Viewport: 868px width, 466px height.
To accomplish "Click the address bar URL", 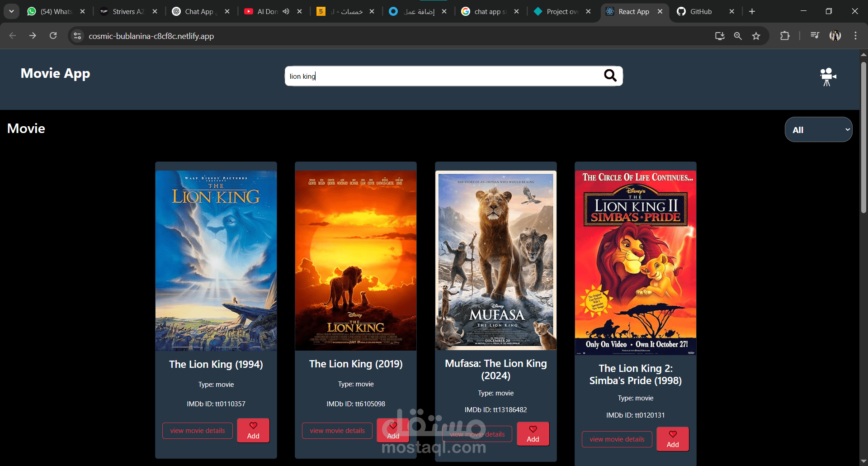I will (151, 36).
